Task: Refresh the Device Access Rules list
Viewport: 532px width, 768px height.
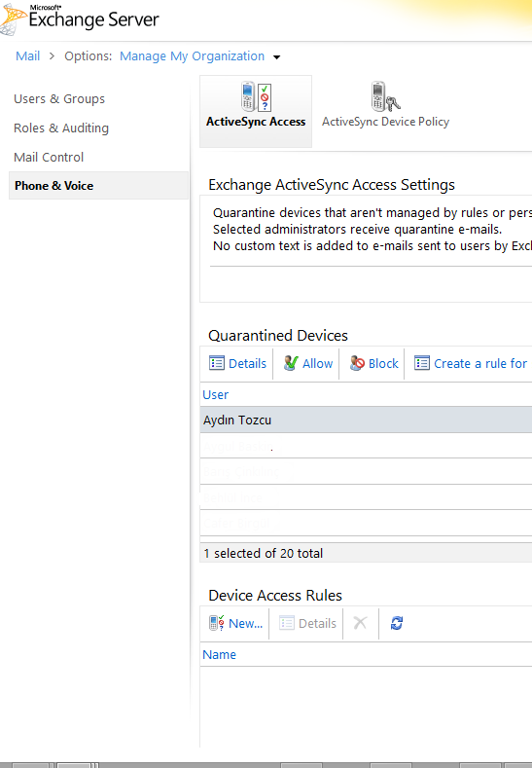Action: 397,623
